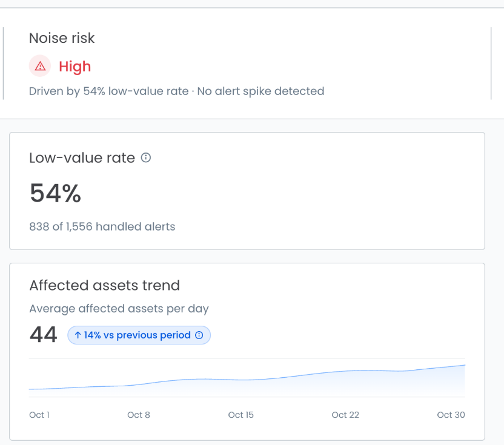504x445 pixels.
Task: Click the affected assets trend area chart
Action: (247, 378)
